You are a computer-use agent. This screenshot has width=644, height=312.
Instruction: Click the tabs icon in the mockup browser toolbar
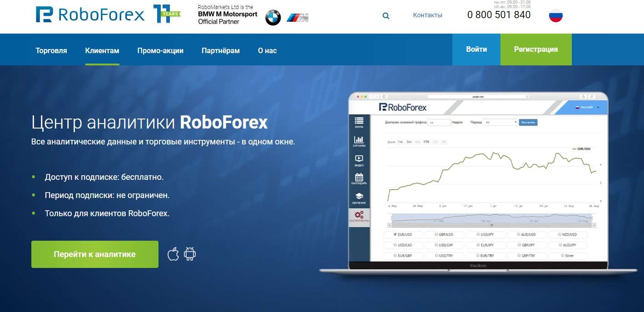click(x=591, y=97)
